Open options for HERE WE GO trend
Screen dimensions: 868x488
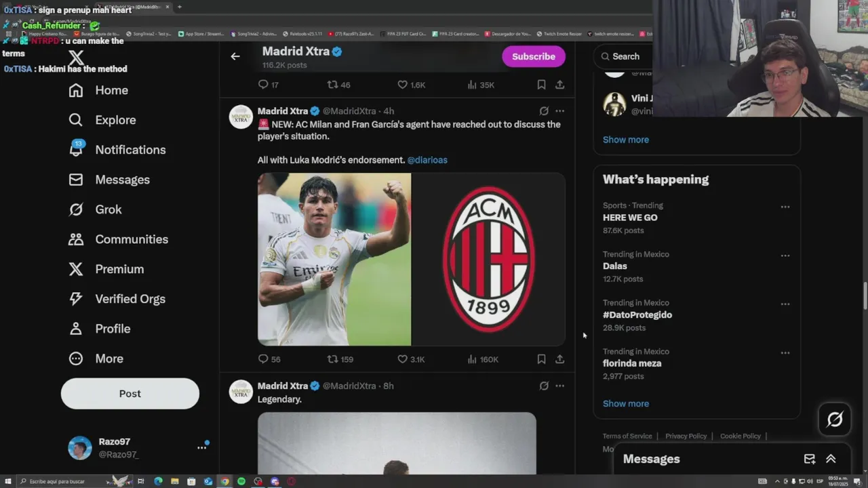coord(785,207)
